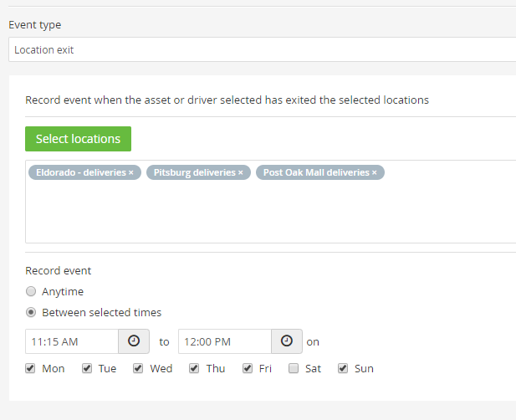Enable the Sat checkbox

(294, 368)
